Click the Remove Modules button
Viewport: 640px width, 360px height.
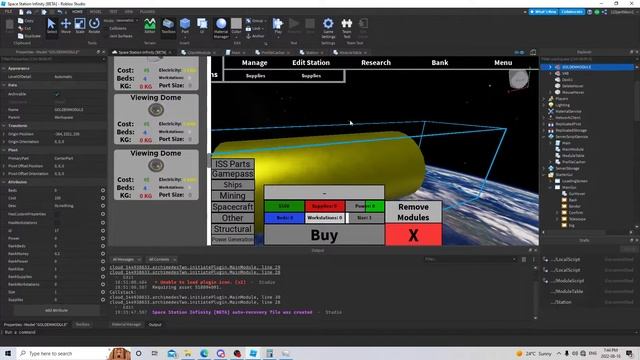click(413, 212)
